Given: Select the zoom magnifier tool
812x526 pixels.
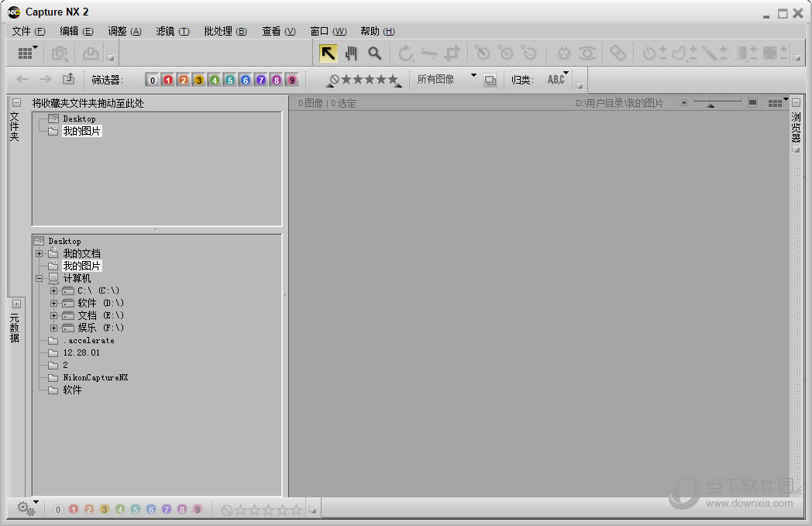Looking at the screenshot, I should [x=374, y=53].
